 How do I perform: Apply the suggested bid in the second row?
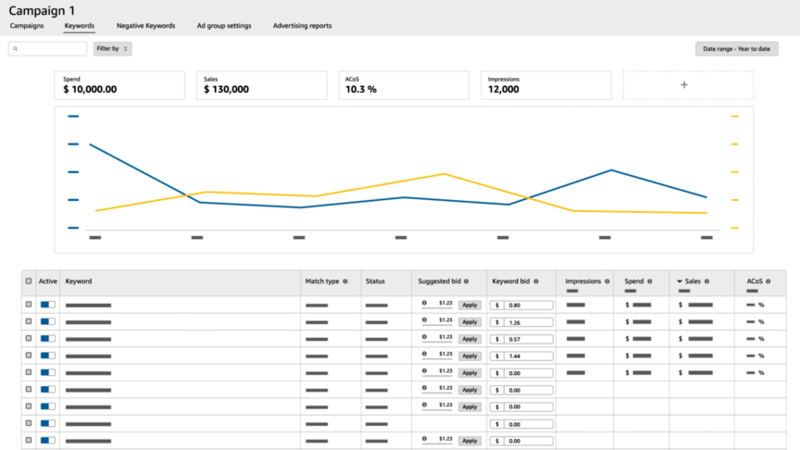(x=469, y=321)
